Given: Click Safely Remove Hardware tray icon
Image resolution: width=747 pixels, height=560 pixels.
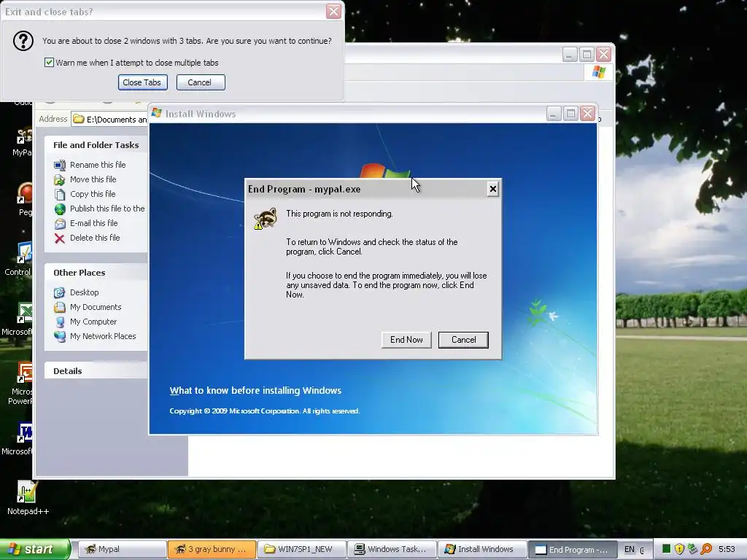Looking at the screenshot, I should [x=693, y=550].
